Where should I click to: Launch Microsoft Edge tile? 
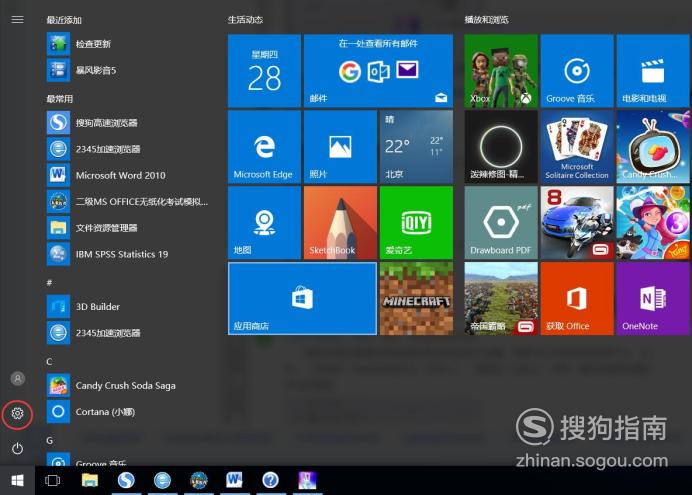pos(264,146)
